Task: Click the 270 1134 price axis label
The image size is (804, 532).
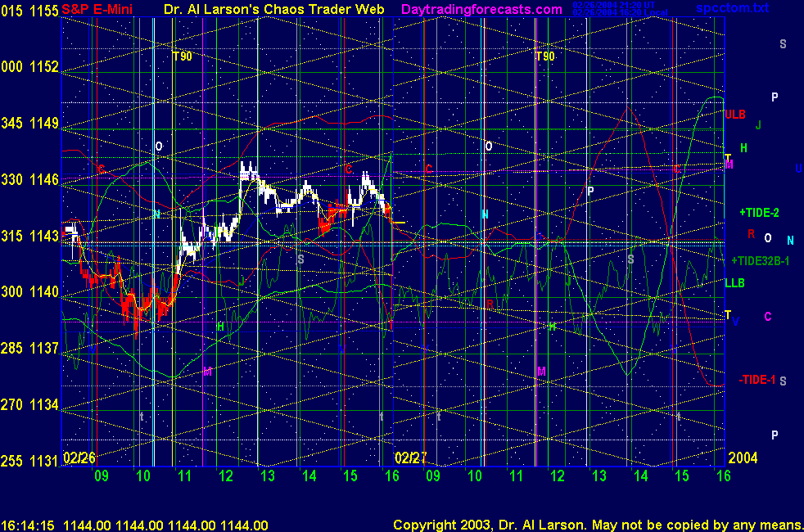Action: pyautogui.click(x=29, y=404)
